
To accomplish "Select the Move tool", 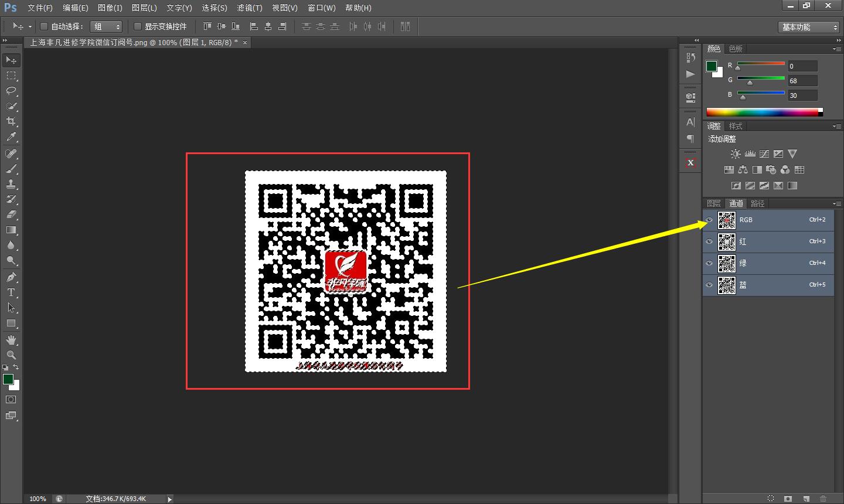I will point(11,60).
